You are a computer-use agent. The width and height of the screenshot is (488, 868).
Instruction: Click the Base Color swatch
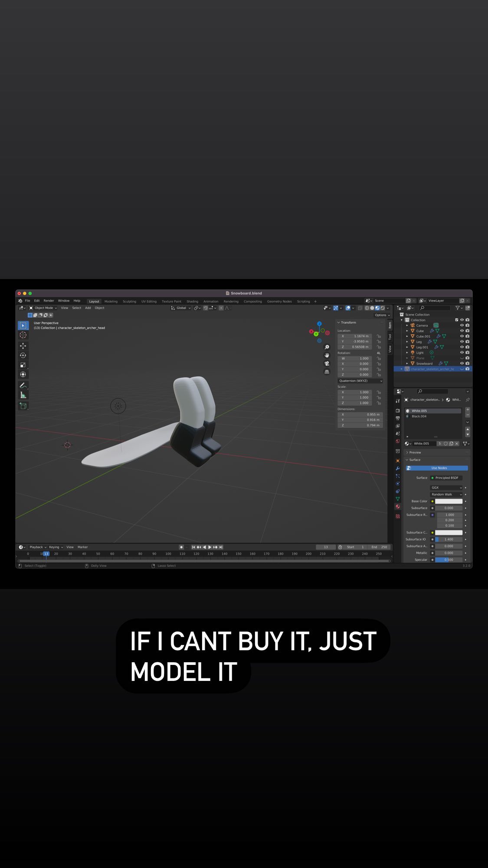coord(449,501)
